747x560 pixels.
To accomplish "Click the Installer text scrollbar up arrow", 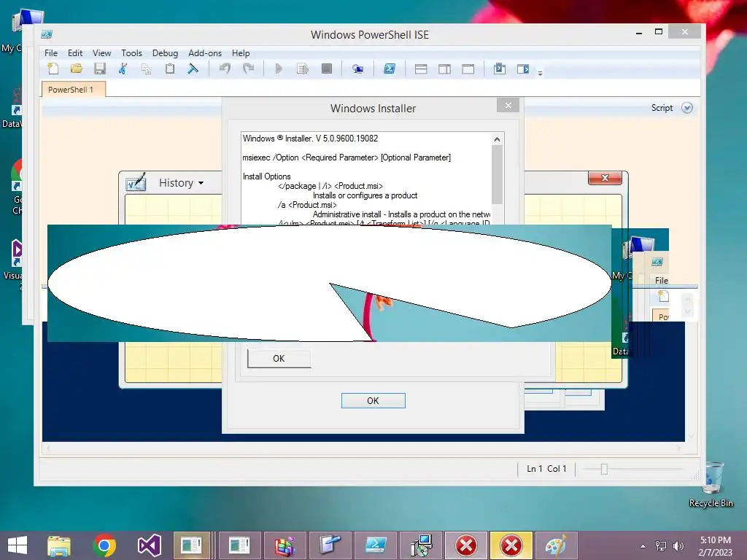I will tap(497, 139).
